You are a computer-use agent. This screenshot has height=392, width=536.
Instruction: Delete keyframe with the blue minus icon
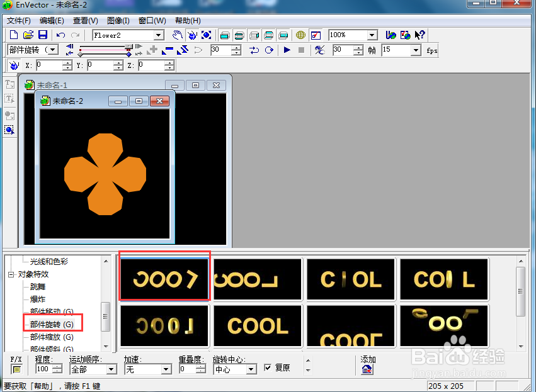pyautogui.click(x=168, y=50)
